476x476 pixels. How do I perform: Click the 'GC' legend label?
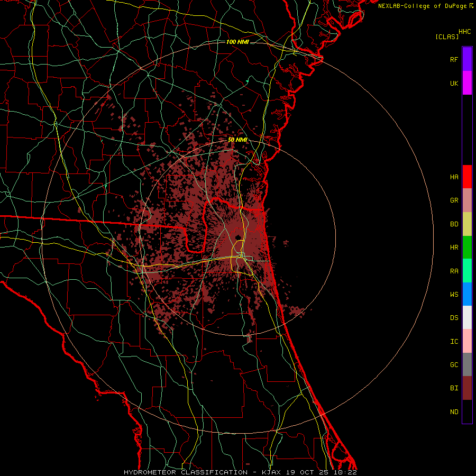454,364
